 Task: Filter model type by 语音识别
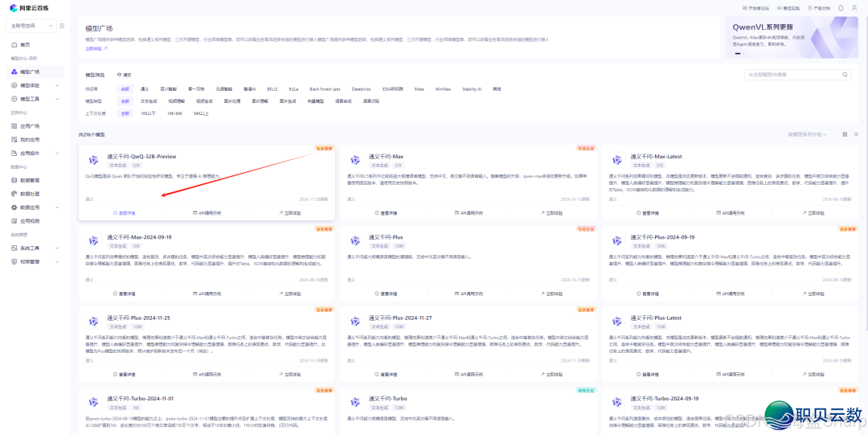coord(371,101)
